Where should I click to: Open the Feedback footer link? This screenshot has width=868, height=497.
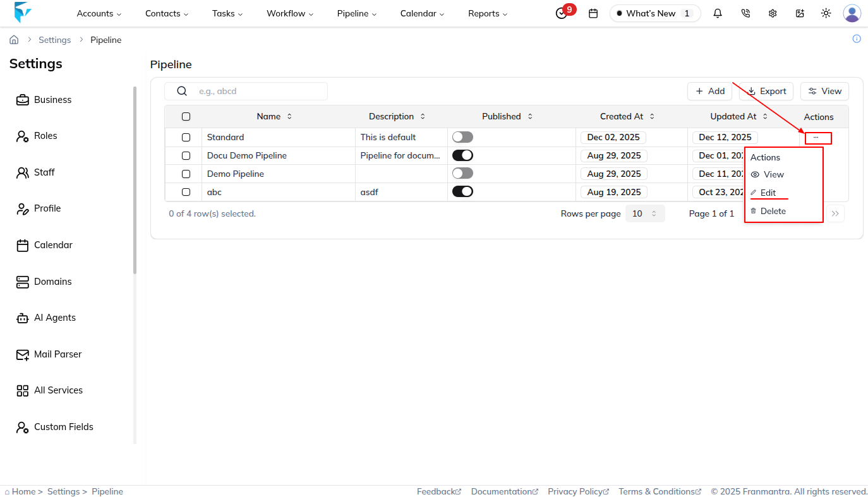point(439,491)
